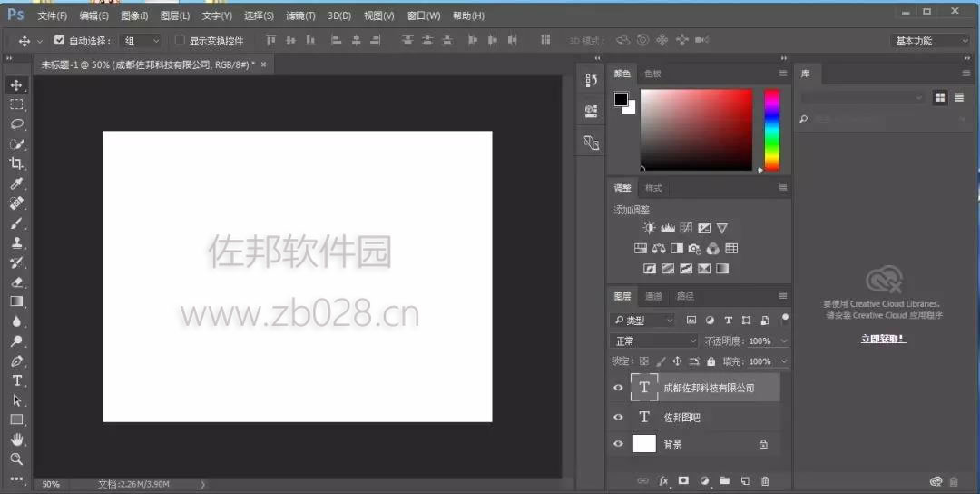Hide the 背景 layer

(618, 444)
